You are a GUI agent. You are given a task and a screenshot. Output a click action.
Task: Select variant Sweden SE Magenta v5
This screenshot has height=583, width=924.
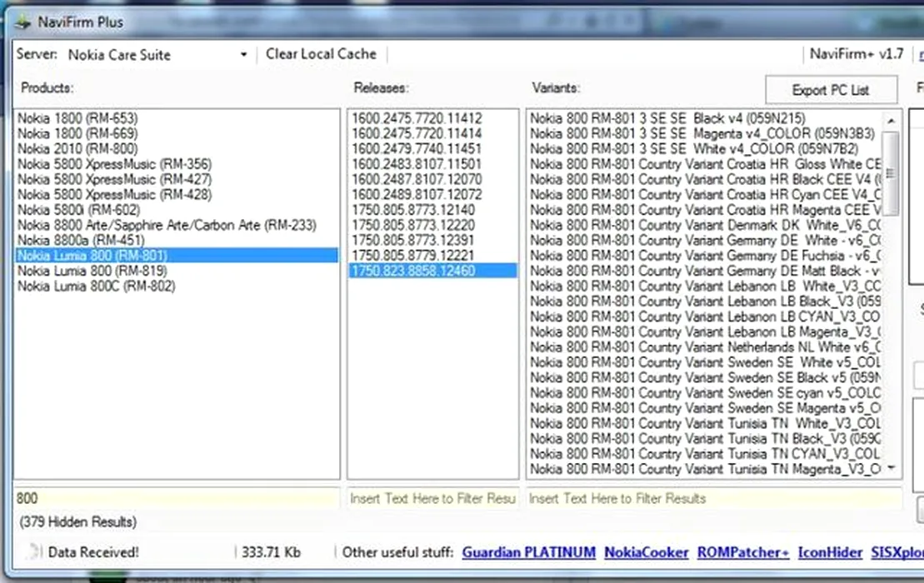pyautogui.click(x=706, y=408)
